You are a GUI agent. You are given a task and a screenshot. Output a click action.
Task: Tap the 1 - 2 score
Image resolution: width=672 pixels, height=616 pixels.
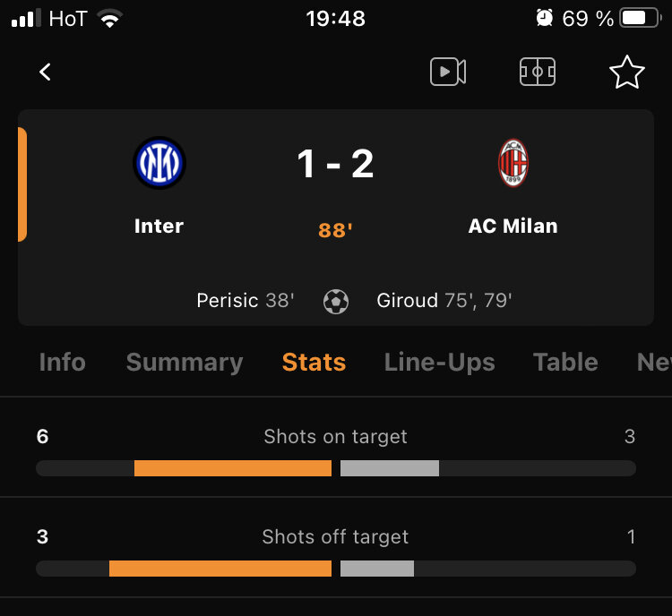(336, 164)
